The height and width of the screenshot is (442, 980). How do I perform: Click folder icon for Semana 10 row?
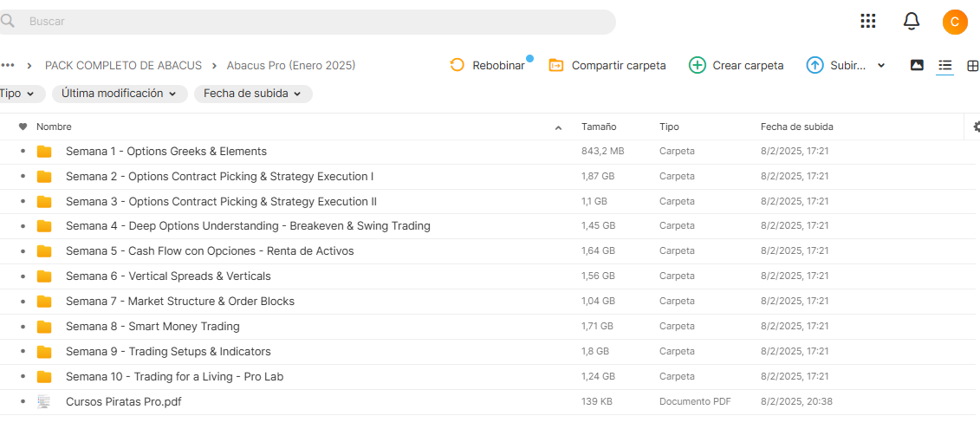(43, 376)
